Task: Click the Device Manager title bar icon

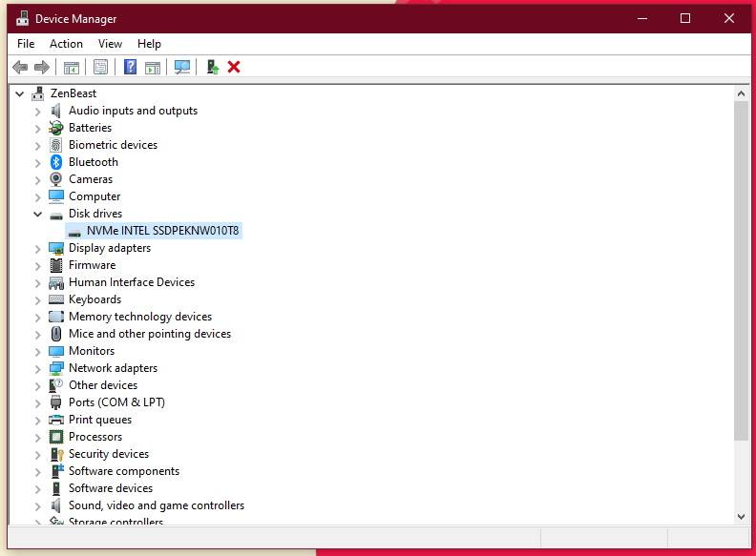Action: pos(22,18)
